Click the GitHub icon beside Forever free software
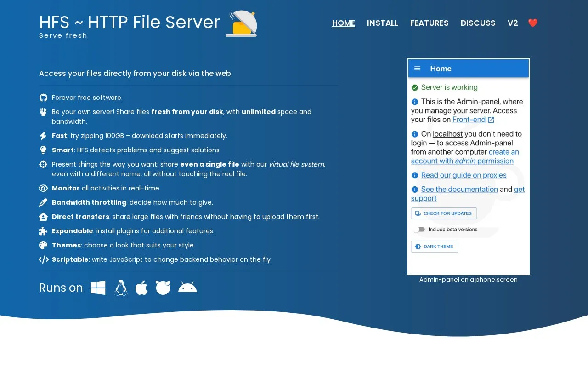Image resolution: width=588 pixels, height=368 pixels. (x=43, y=98)
